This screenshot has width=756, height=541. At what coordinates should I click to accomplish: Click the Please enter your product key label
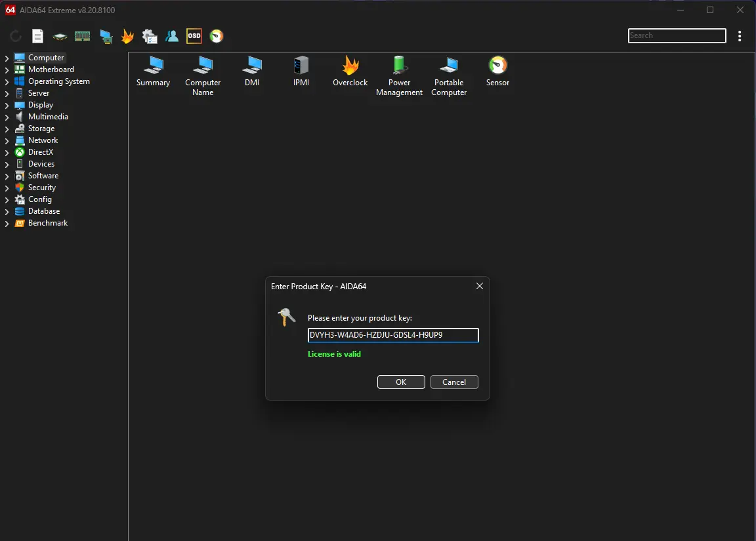[360, 318]
